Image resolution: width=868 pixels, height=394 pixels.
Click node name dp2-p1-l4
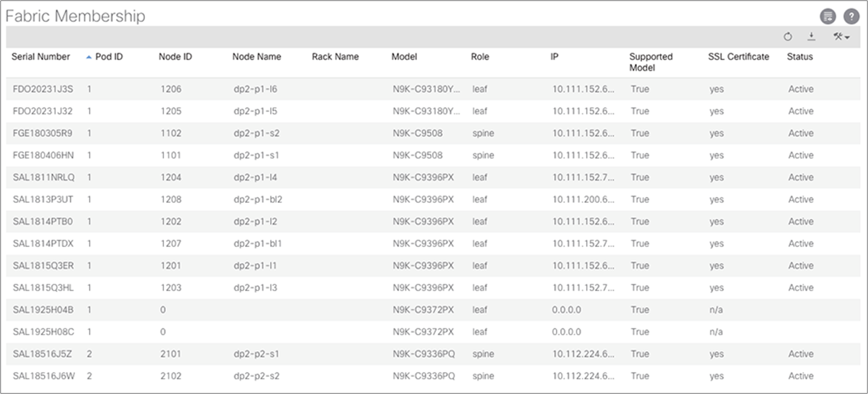(x=255, y=177)
